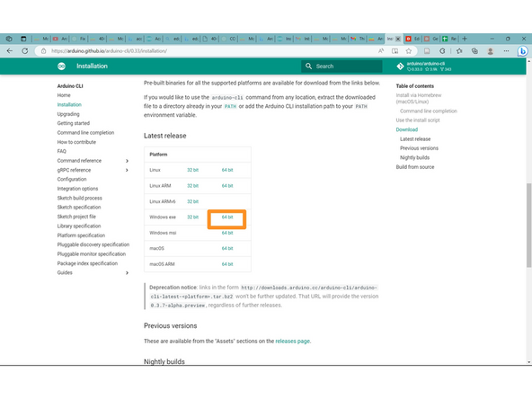532x399 pixels.
Task: Open the browser settings and more menu
Action: tap(506, 51)
